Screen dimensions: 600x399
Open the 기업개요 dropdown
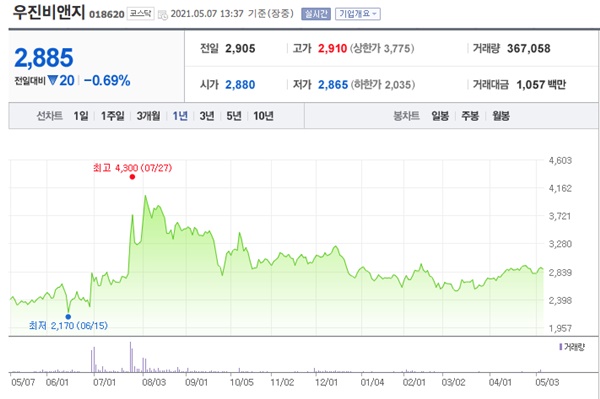pos(358,14)
